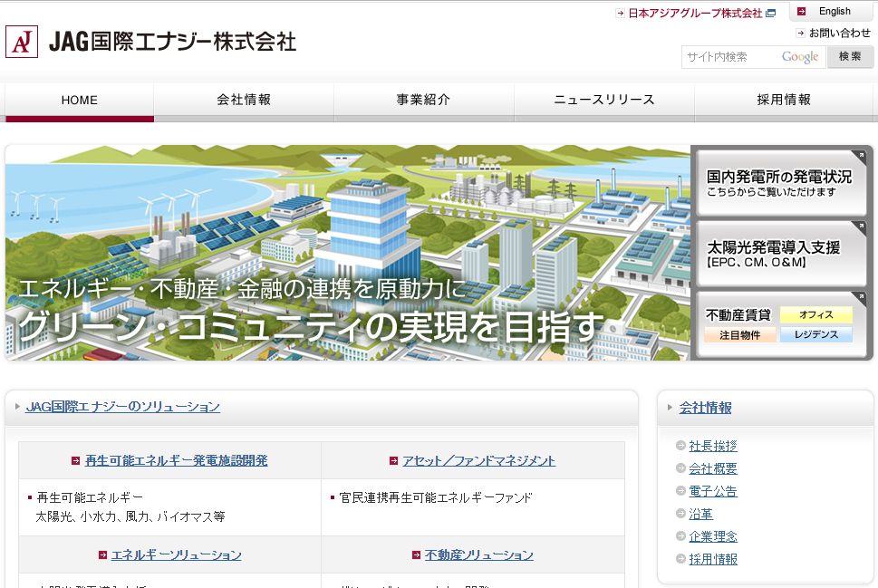This screenshot has height=588, width=878.
Task: Open the 電子公告 link
Action: [713, 491]
